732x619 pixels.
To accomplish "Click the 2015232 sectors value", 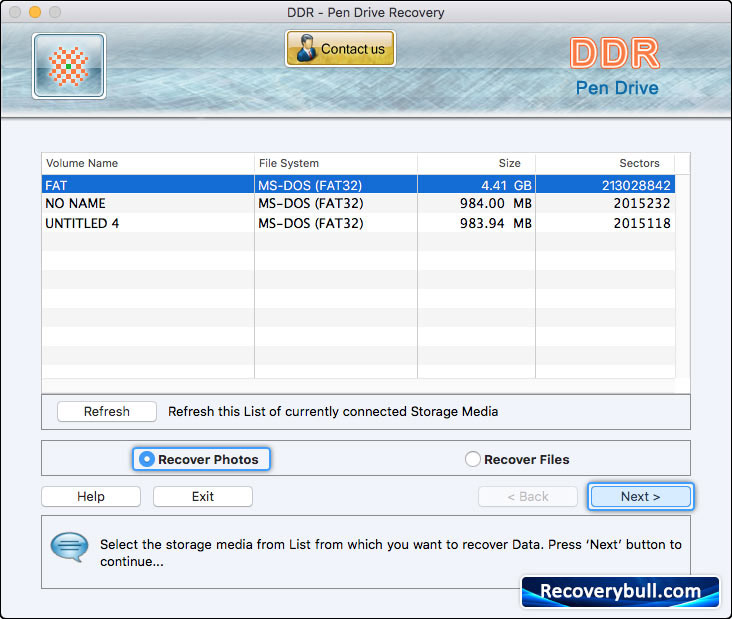I will point(642,203).
